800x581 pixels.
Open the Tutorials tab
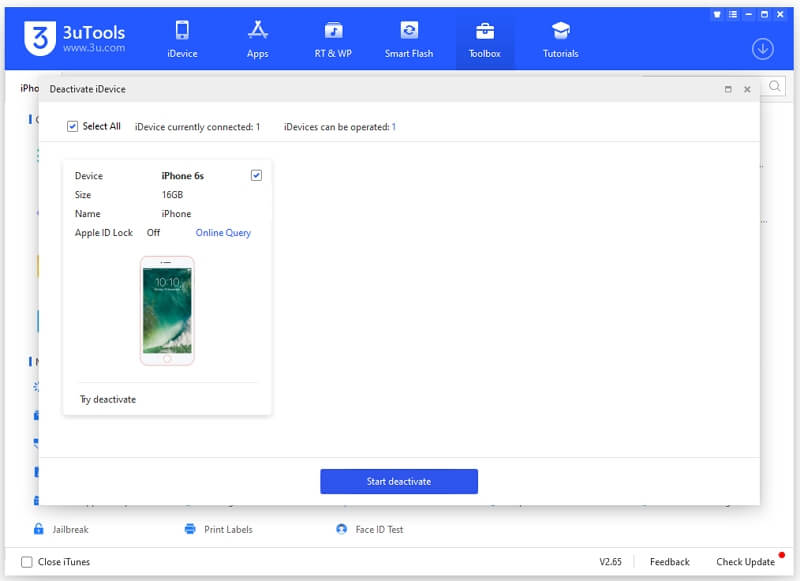click(560, 39)
